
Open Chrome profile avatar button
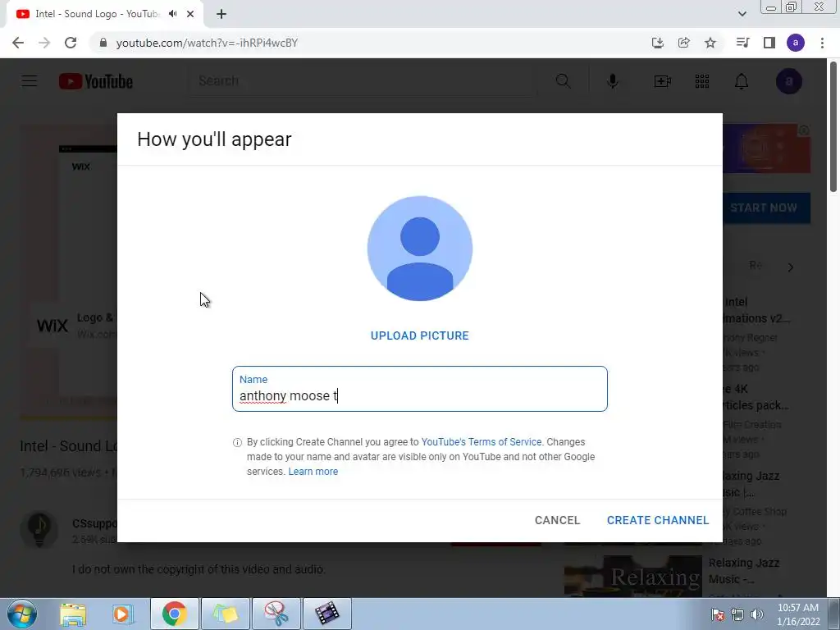coord(796,43)
